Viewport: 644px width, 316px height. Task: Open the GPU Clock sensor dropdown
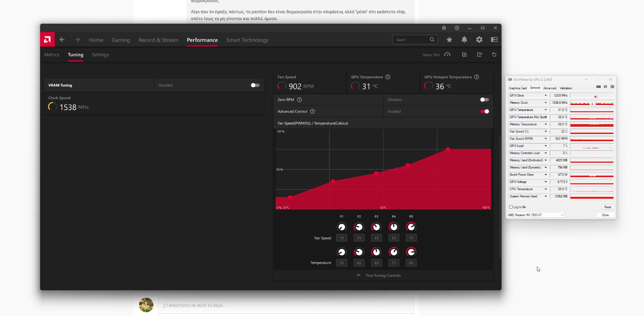(546, 95)
